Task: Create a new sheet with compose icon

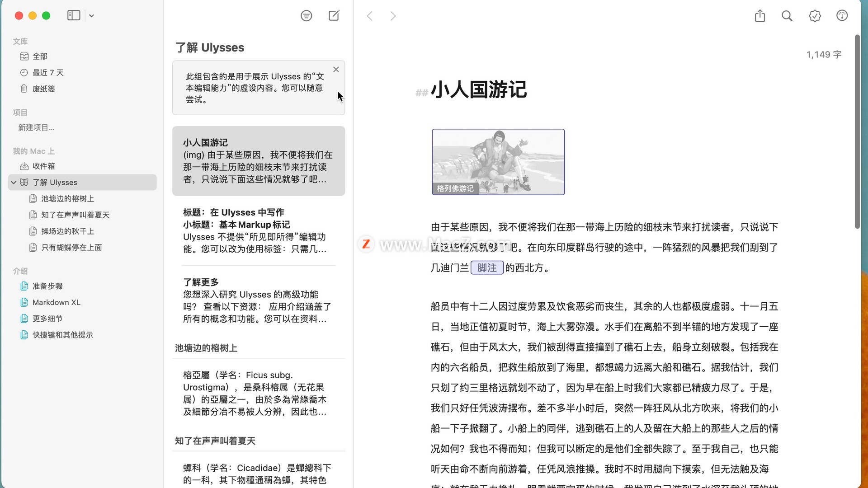Action: [334, 16]
